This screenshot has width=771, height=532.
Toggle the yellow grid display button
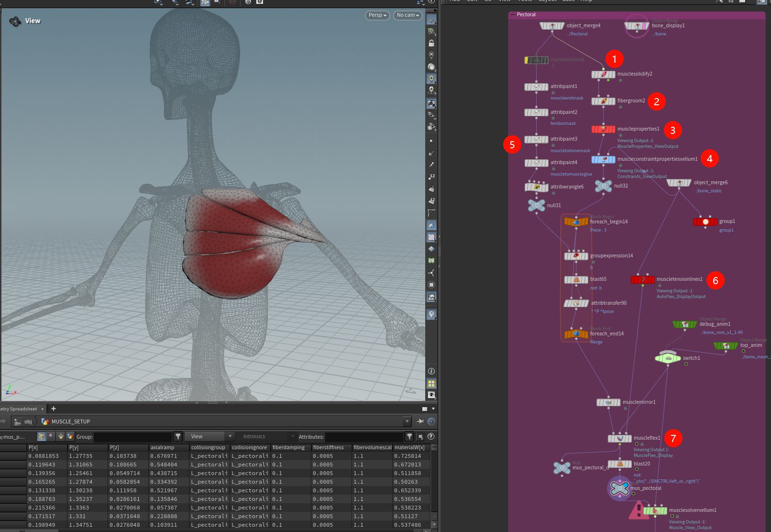click(431, 384)
